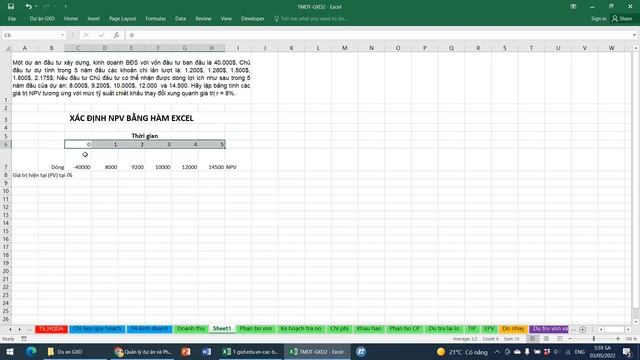Add a new sheet with the plus icon
This screenshot has height=360, width=640.
click(582, 329)
